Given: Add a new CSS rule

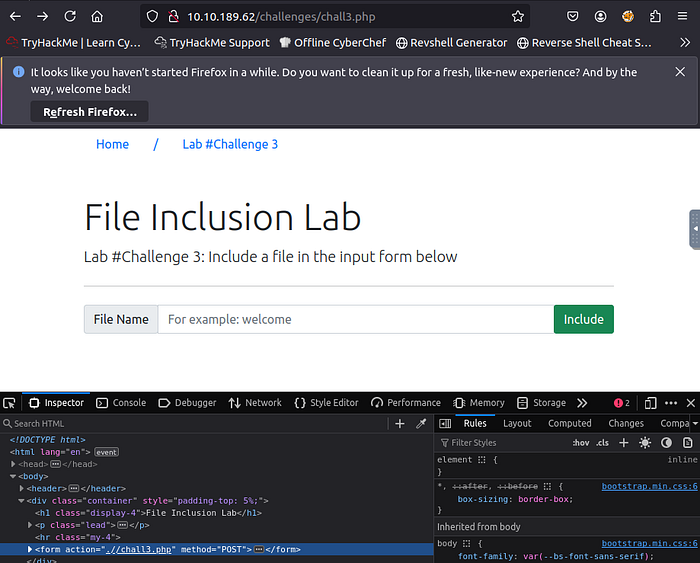Looking at the screenshot, I should click(x=624, y=442).
